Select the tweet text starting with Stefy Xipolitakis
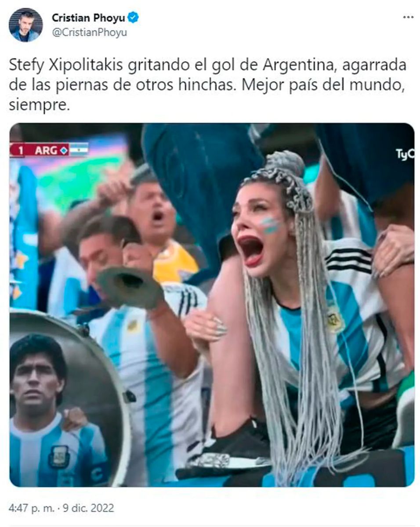Viewport: 420px width, 527px height. [x=207, y=86]
